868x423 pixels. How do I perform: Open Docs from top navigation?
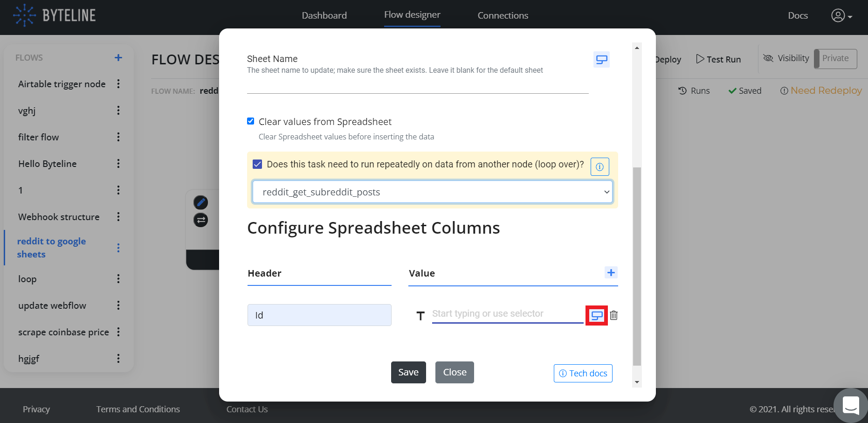(798, 15)
